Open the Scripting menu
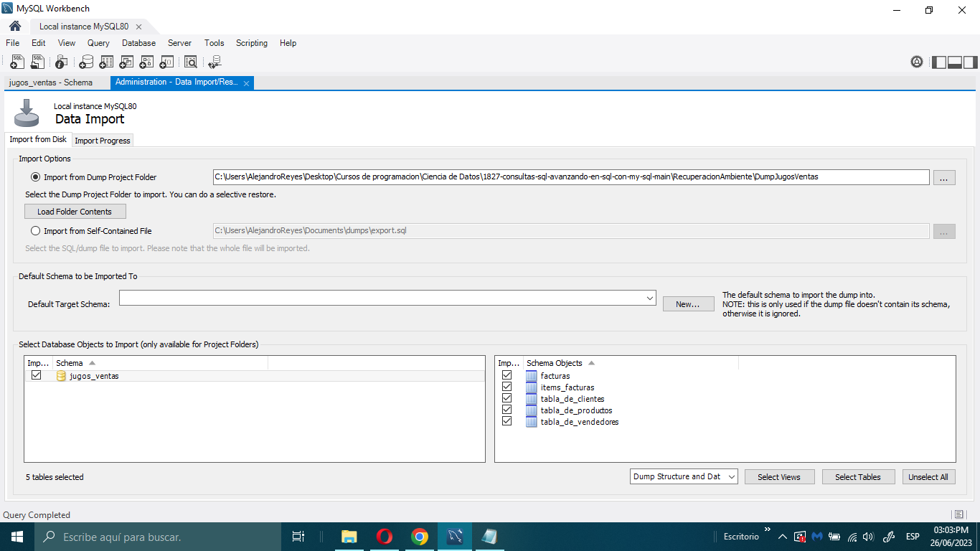 [x=252, y=43]
